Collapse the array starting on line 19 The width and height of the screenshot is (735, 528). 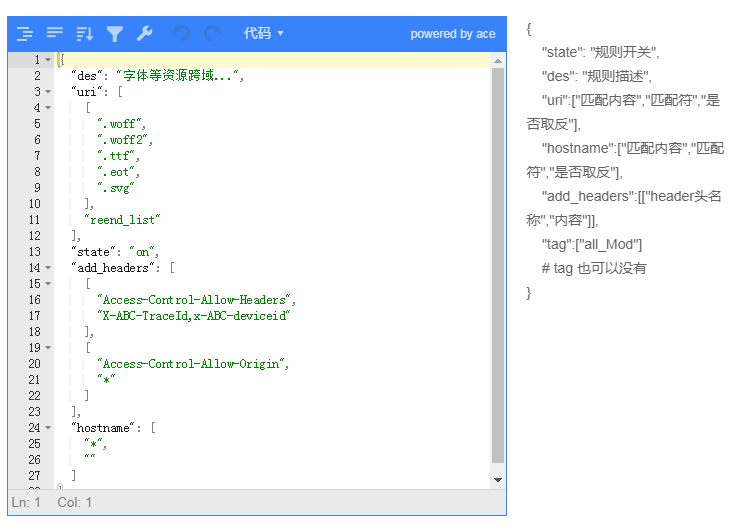click(48, 348)
